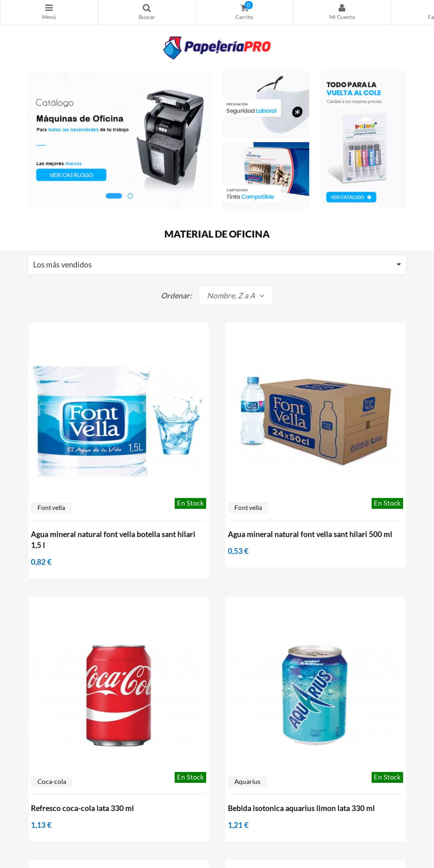Open product 'Refresco coca-cola lata 330 ml'
Screen dimensions: 434x868
[x=82, y=808]
